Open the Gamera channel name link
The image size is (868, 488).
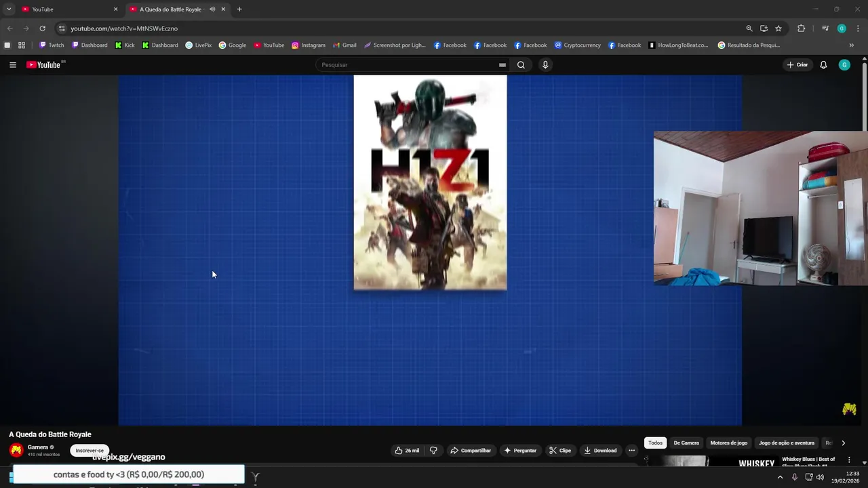(x=38, y=447)
